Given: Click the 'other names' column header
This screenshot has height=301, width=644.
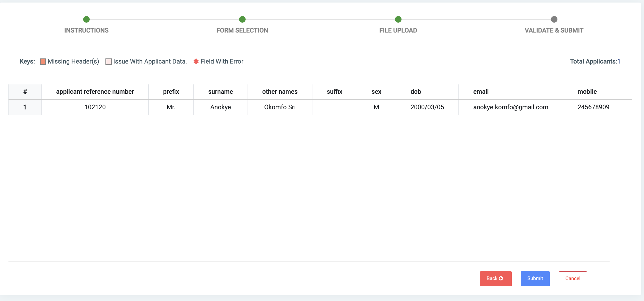Looking at the screenshot, I should tap(280, 92).
